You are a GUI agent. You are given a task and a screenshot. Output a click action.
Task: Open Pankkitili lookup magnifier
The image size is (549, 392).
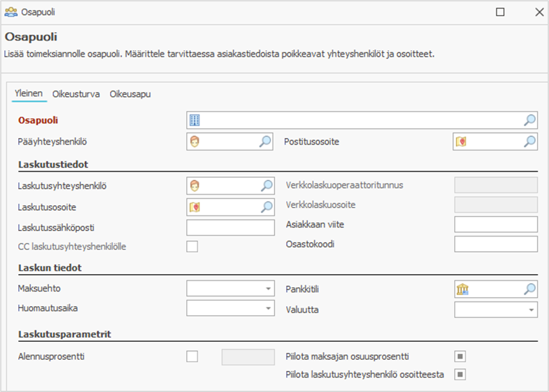(x=529, y=289)
